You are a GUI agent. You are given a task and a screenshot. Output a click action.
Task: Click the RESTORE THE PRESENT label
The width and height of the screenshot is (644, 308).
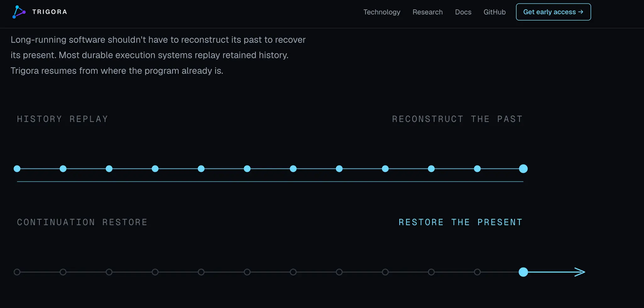point(461,222)
